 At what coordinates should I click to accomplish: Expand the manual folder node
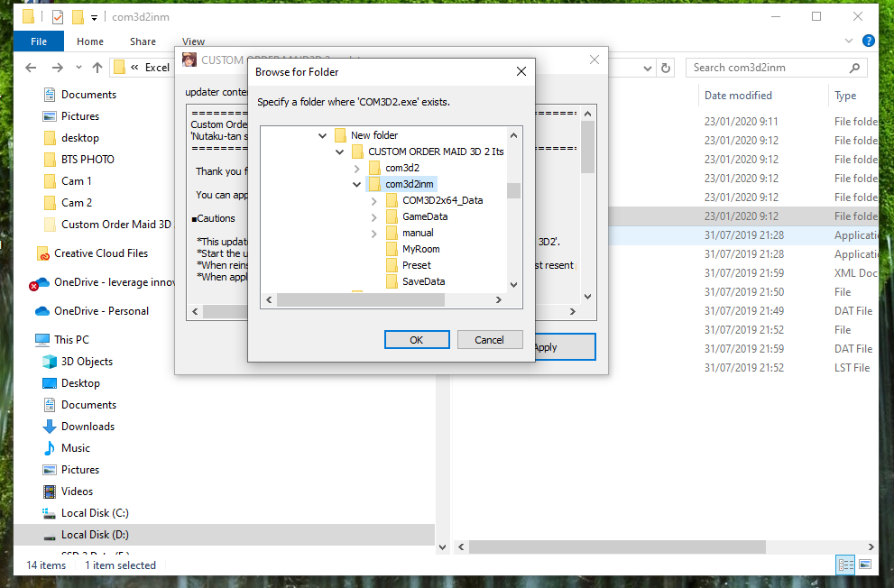tap(374, 233)
